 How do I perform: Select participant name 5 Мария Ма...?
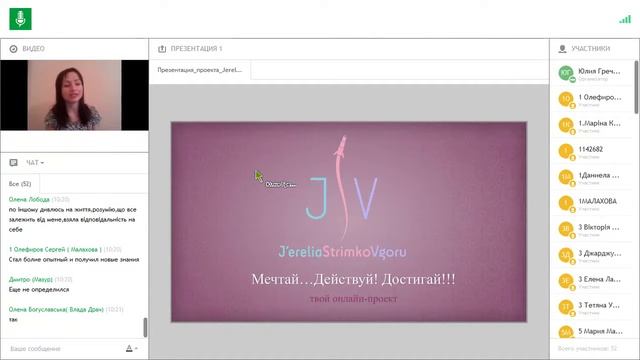pyautogui.click(x=600, y=331)
